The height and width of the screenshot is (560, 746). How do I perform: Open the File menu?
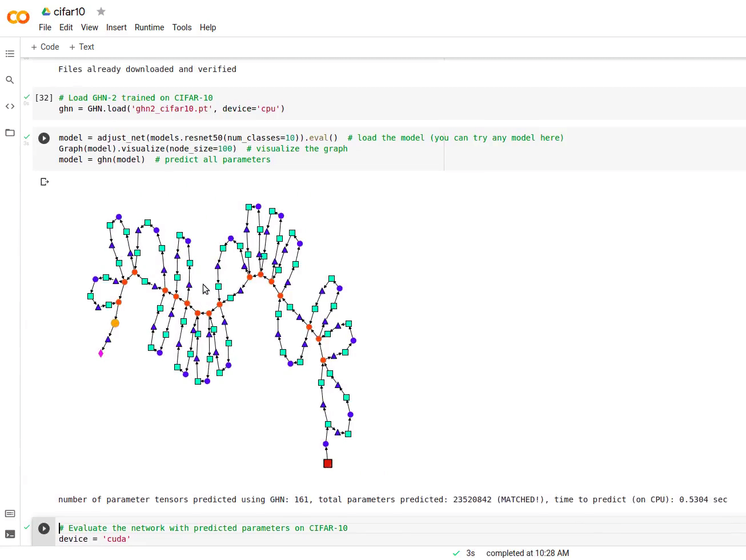(x=45, y=27)
